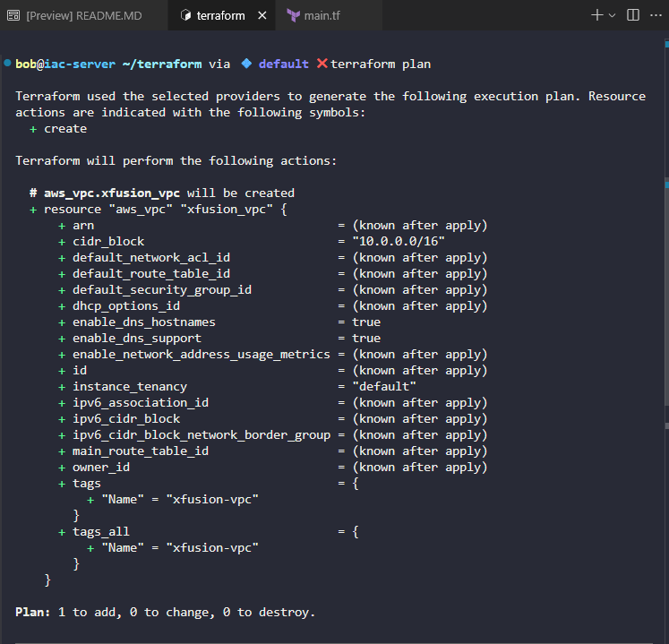Image resolution: width=669 pixels, height=644 pixels.
Task: Click the 'main_route_table_id' attribute
Action: pyautogui.click(x=141, y=451)
